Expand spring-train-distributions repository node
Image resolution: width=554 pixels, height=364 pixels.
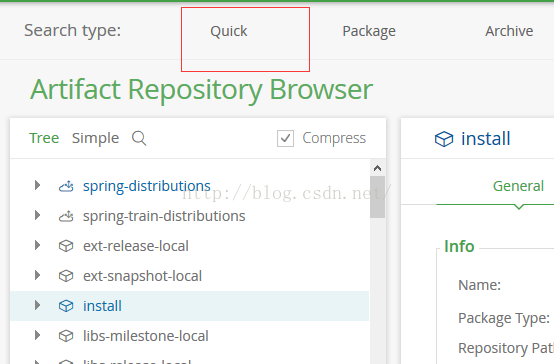click(37, 215)
